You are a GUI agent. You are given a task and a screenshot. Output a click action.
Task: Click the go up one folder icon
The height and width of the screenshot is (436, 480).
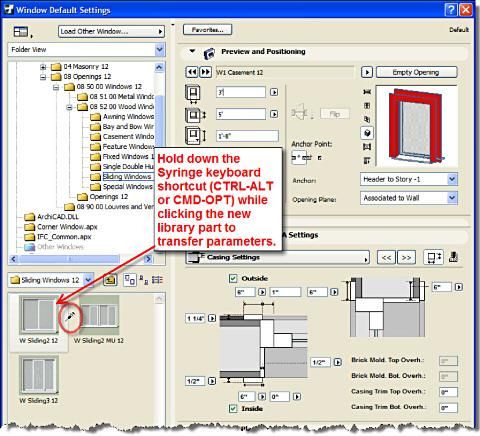(110, 280)
